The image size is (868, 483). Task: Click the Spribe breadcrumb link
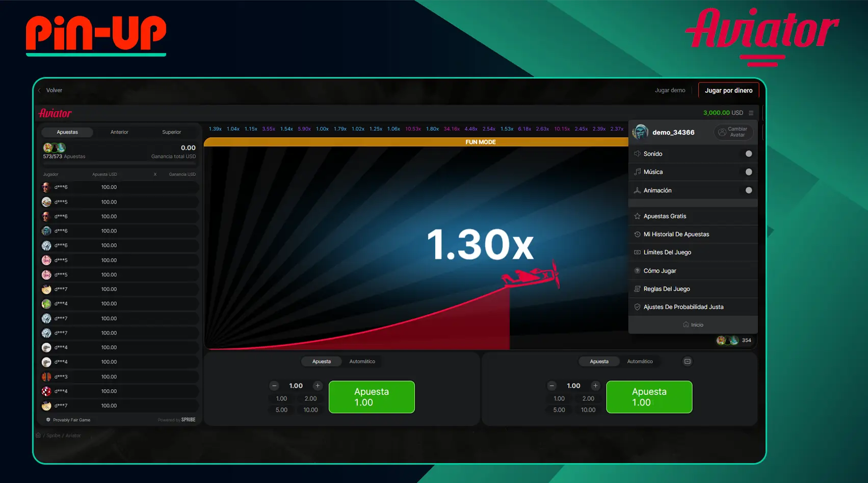54,436
